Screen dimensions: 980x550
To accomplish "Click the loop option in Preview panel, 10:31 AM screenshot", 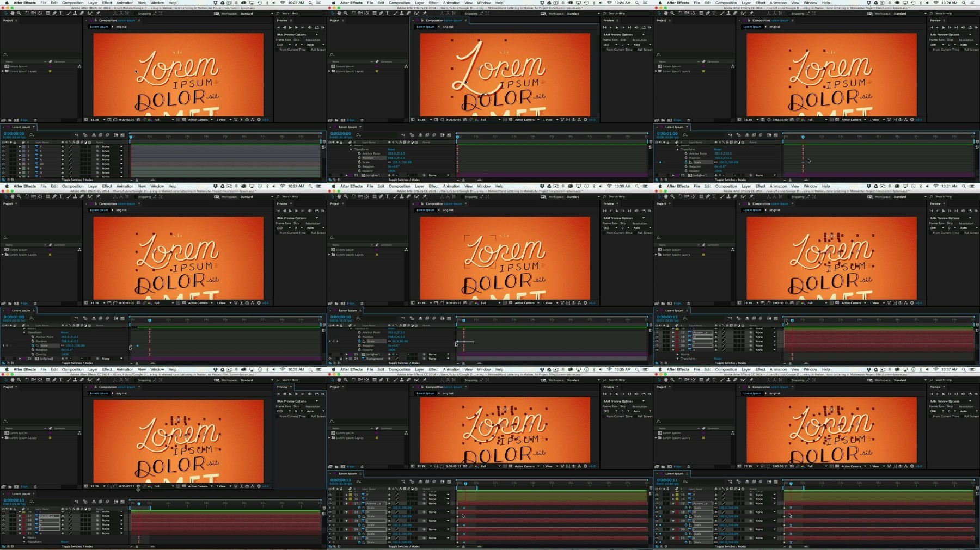I will coord(970,211).
